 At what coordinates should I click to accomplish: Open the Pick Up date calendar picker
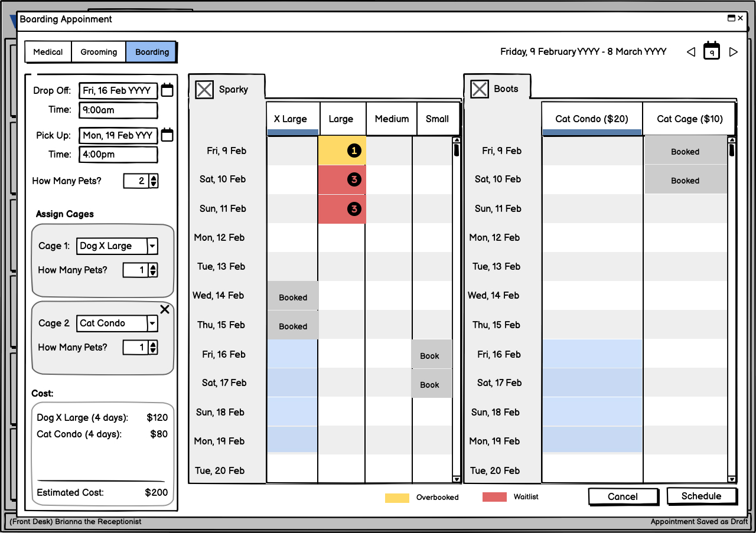[x=167, y=135]
